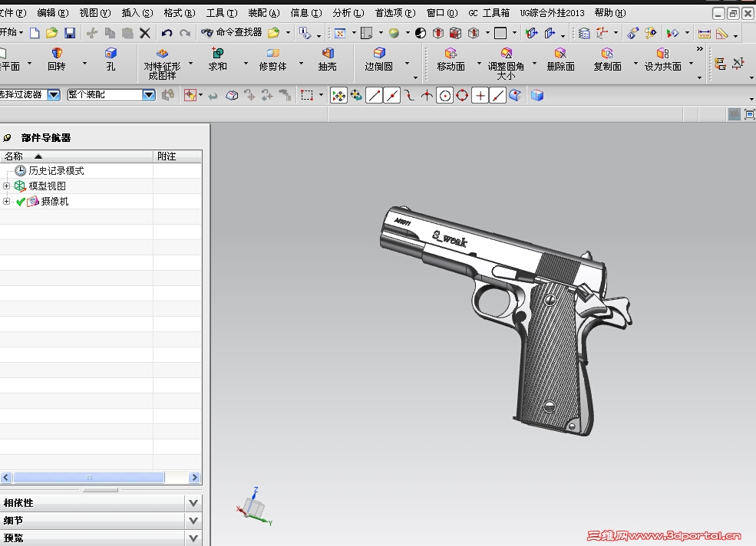Click the green checkmark beside 摄像机
Screen dimensions: 756x546
[20, 202]
